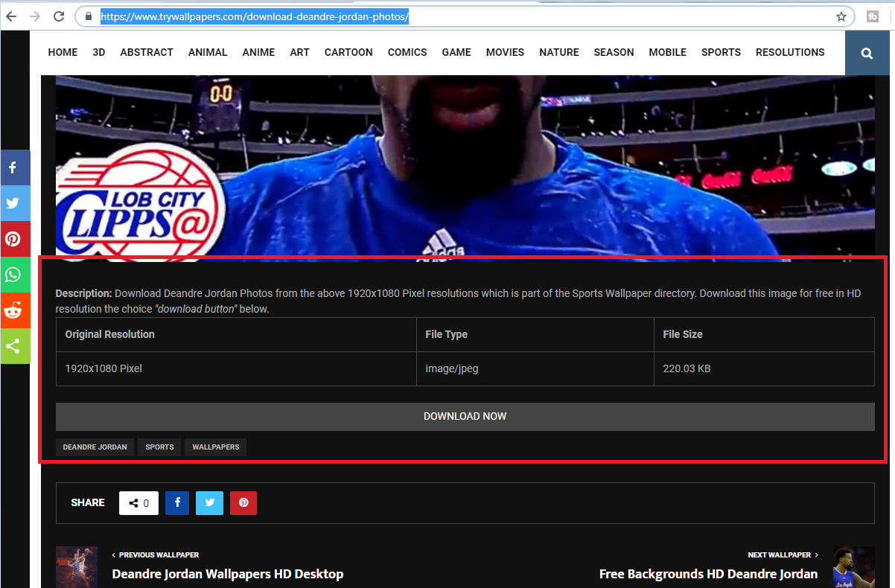
Task: Share via Pinterest icon in left sidebar
Action: point(13,239)
